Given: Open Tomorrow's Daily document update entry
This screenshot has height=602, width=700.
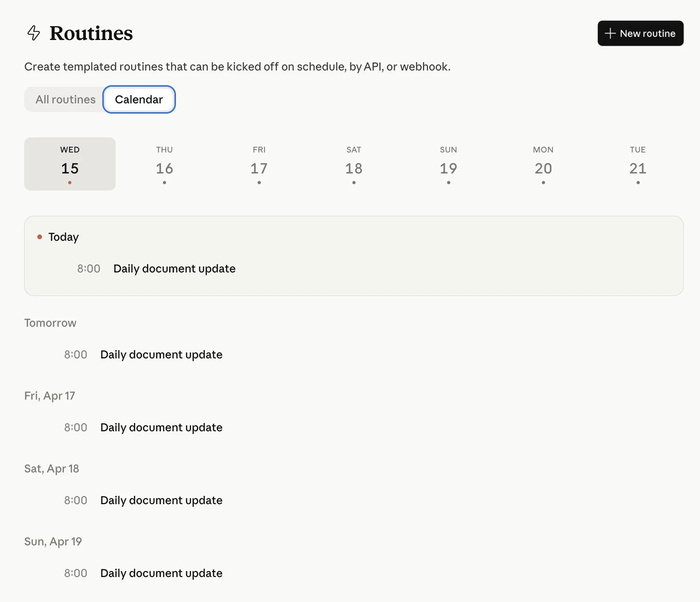Looking at the screenshot, I should (x=161, y=354).
